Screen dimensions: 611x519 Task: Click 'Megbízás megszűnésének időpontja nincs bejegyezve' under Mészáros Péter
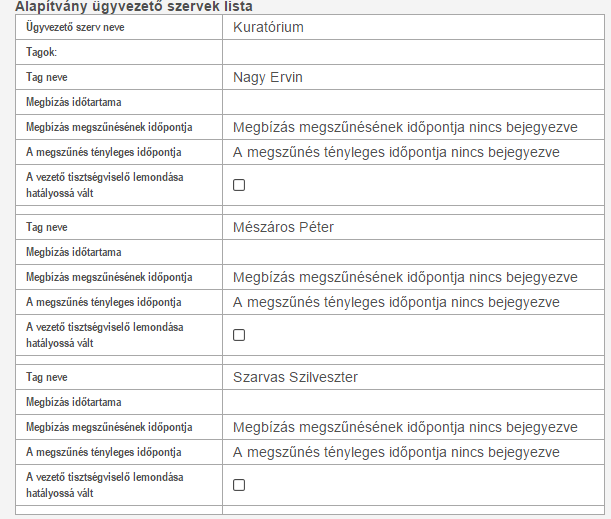coord(405,277)
